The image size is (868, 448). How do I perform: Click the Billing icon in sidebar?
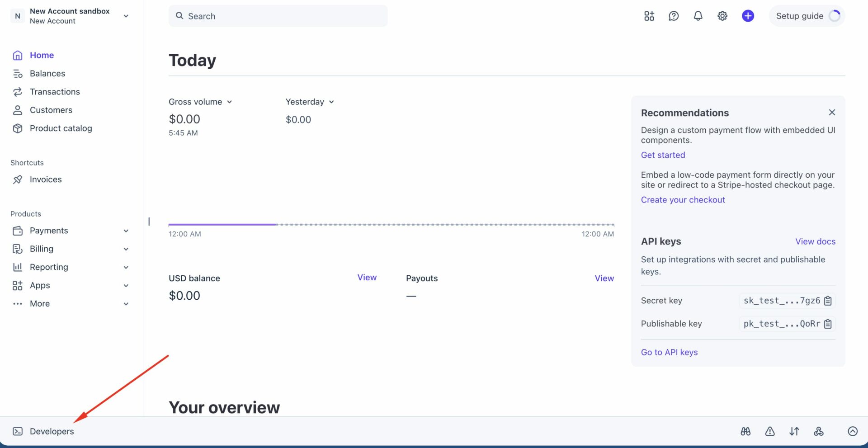[18, 249]
